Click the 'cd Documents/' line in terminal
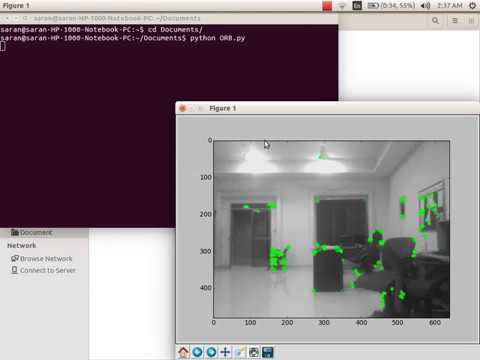This screenshot has height=360, width=480. point(101,30)
